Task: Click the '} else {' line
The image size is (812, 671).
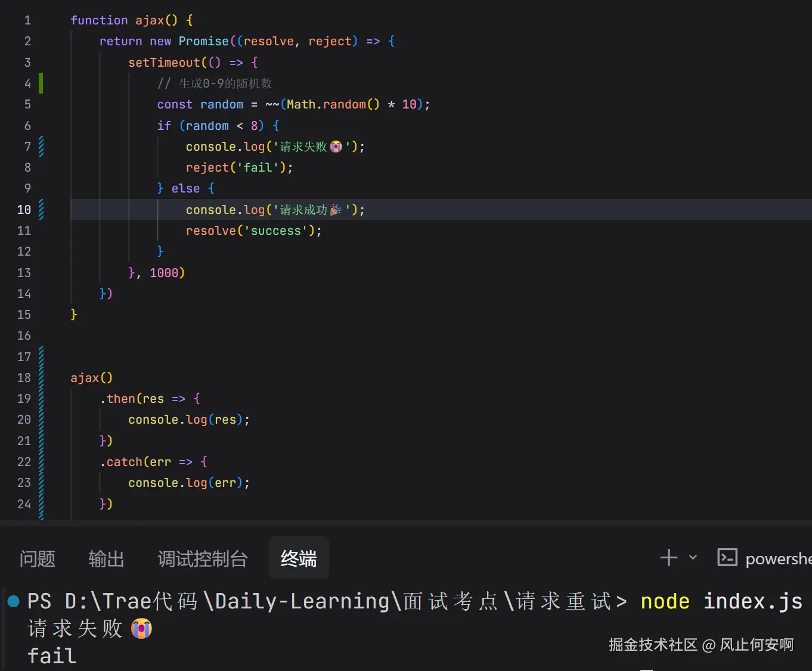Action: (x=185, y=188)
